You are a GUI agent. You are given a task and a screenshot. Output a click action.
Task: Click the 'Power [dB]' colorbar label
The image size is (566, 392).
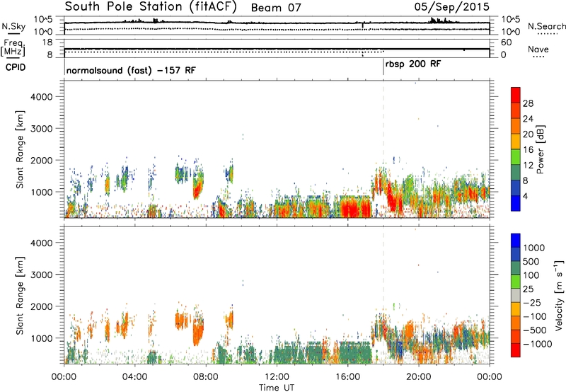pos(540,149)
